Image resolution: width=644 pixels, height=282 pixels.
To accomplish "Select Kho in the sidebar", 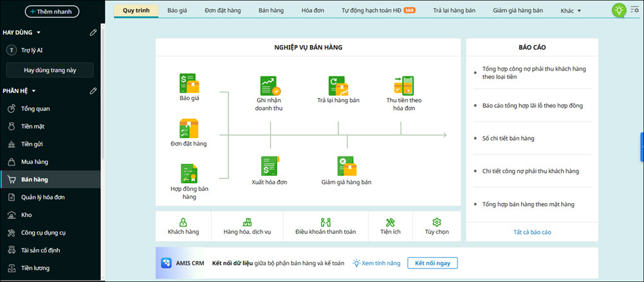I will click(26, 215).
